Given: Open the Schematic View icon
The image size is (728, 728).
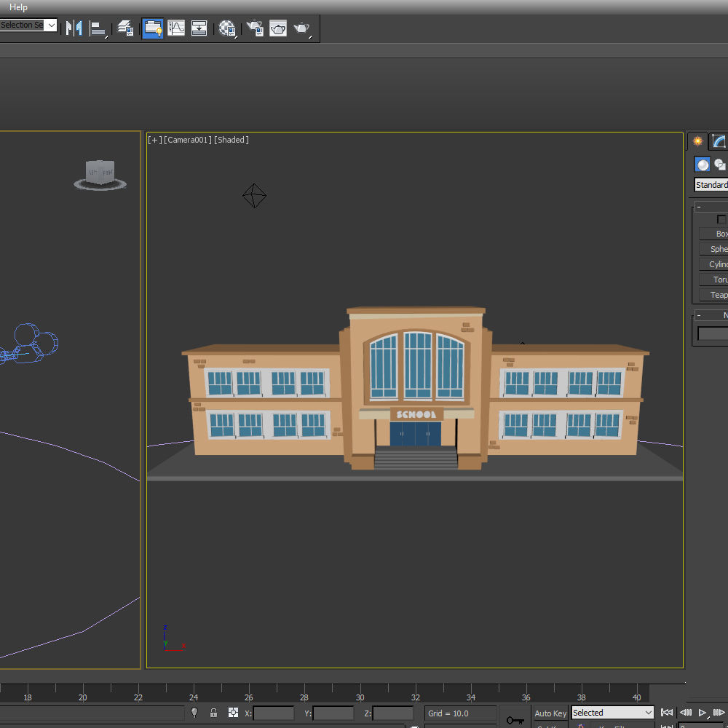Looking at the screenshot, I should [199, 28].
